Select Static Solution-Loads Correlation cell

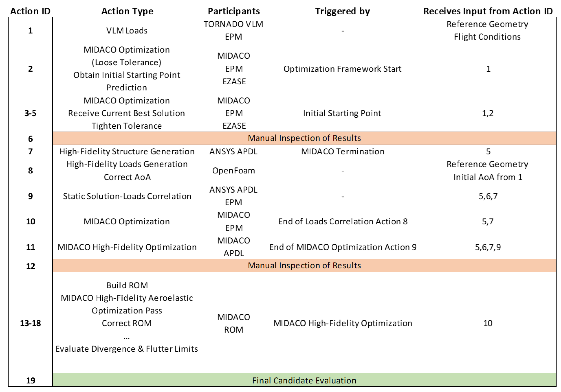(127, 196)
